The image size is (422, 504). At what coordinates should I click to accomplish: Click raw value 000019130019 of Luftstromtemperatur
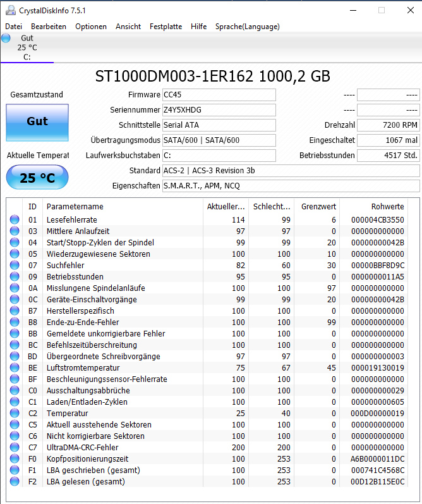click(x=378, y=367)
